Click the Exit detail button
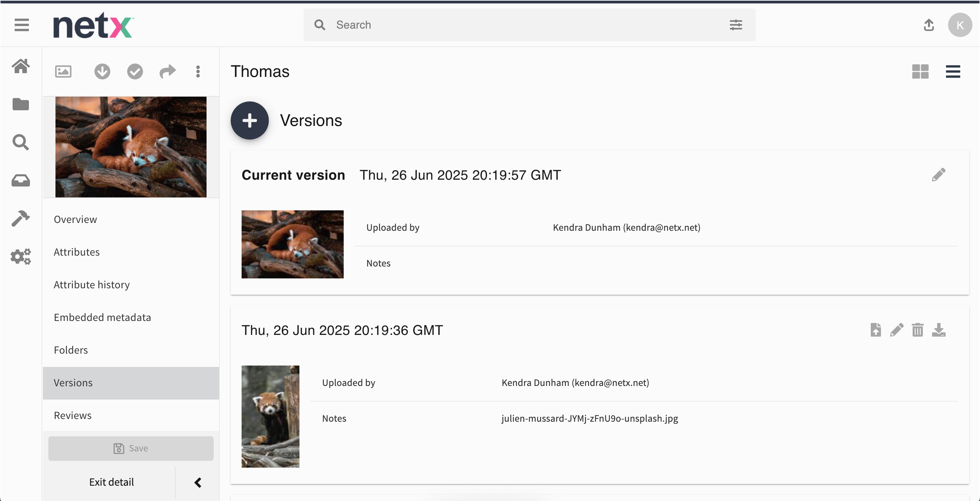 pyautogui.click(x=111, y=482)
